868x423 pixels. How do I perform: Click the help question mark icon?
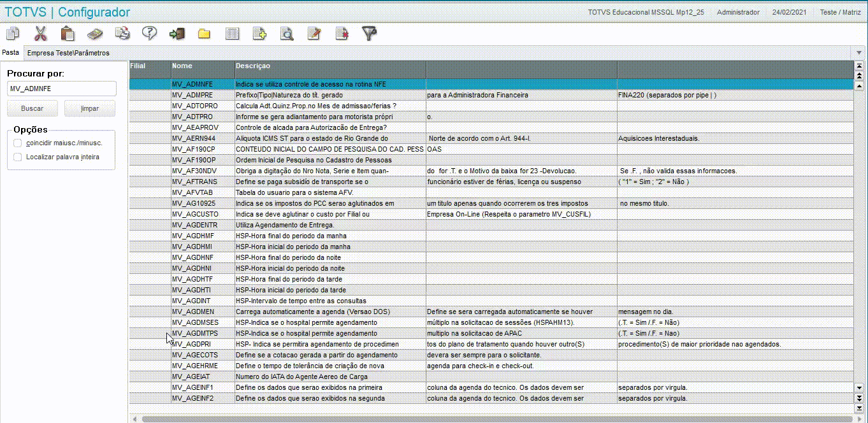coord(149,34)
